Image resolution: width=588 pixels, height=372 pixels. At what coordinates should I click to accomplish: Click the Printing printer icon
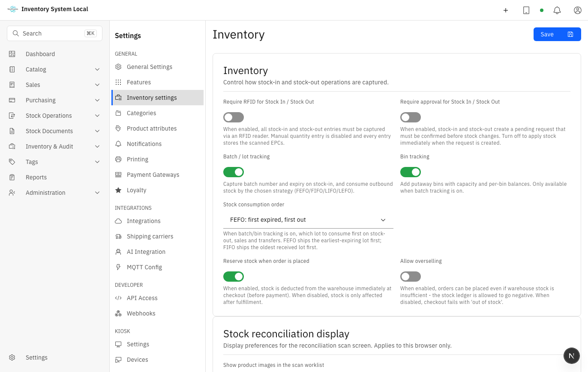[118, 159]
